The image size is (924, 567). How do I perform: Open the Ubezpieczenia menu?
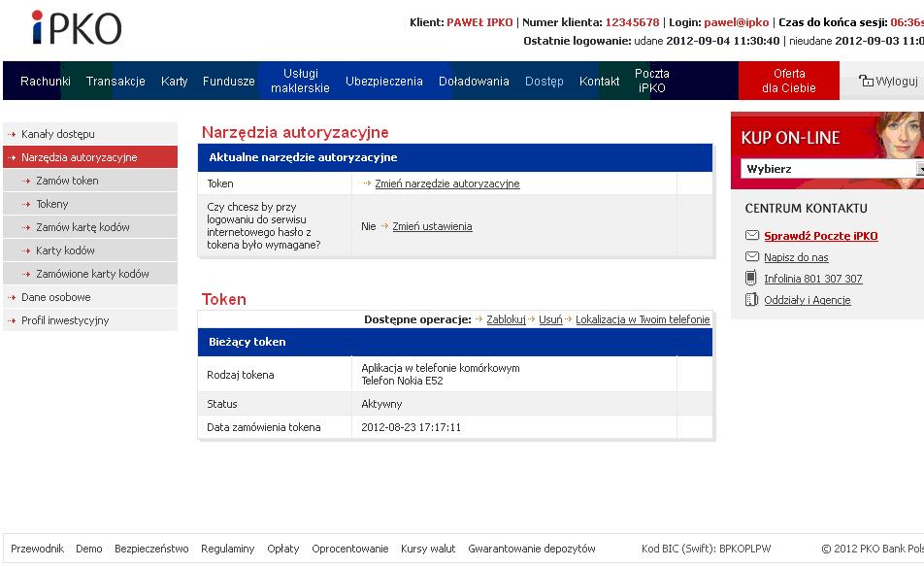384,81
